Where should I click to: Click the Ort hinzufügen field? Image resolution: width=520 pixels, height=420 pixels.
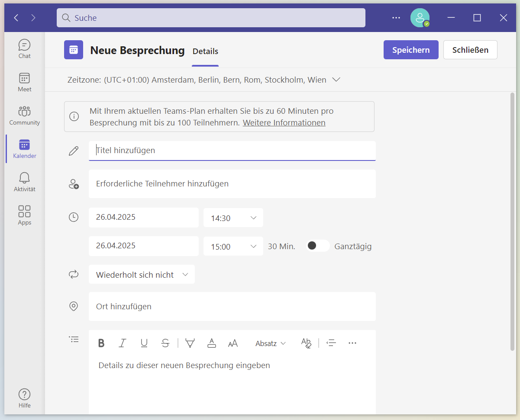click(232, 306)
